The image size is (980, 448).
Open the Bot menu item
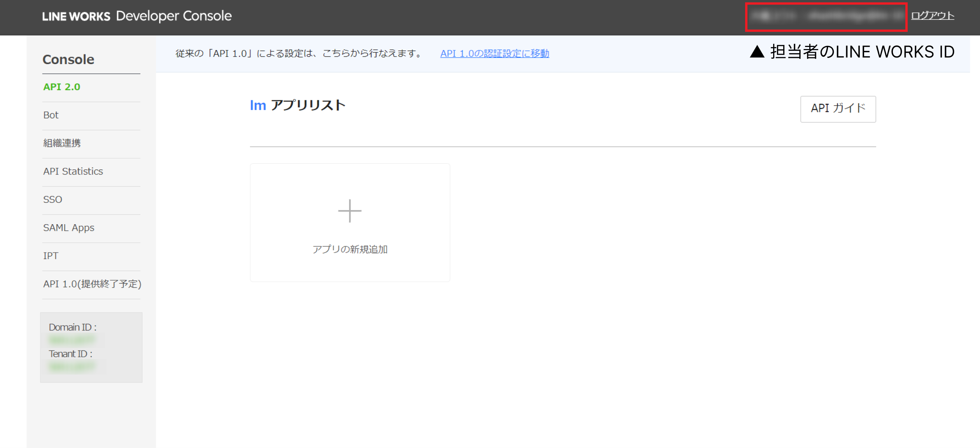click(51, 115)
